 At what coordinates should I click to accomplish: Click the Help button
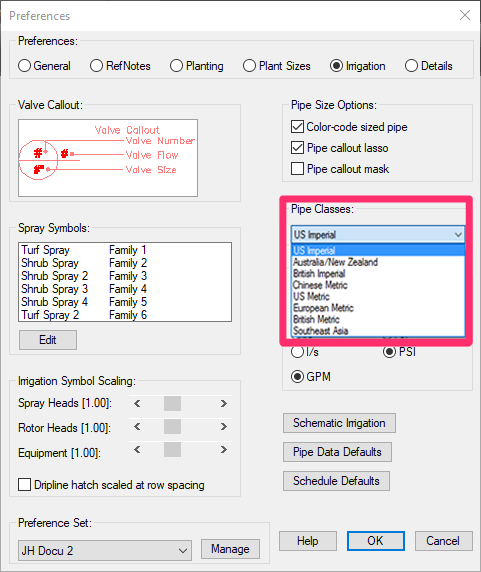pyautogui.click(x=308, y=541)
